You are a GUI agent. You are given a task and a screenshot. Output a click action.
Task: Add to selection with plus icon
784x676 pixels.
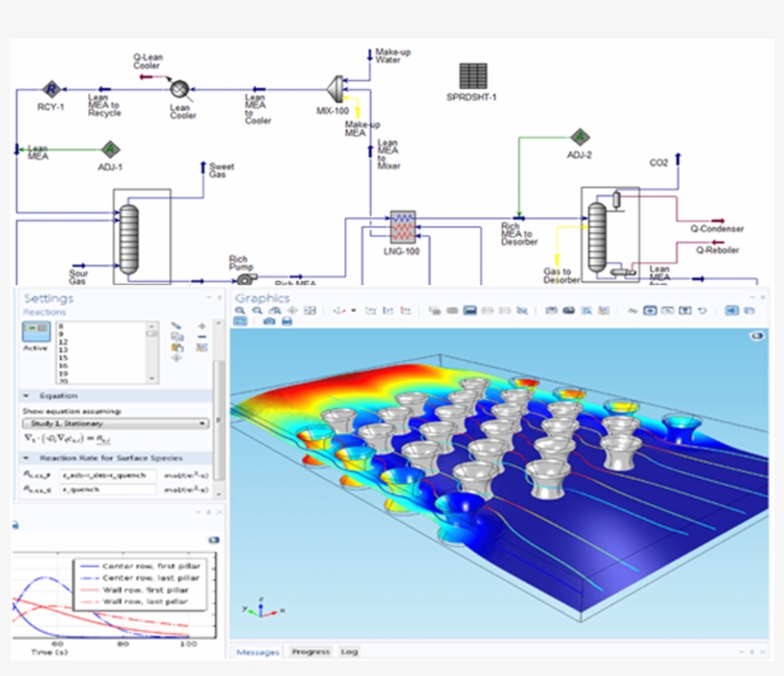pyautogui.click(x=202, y=326)
